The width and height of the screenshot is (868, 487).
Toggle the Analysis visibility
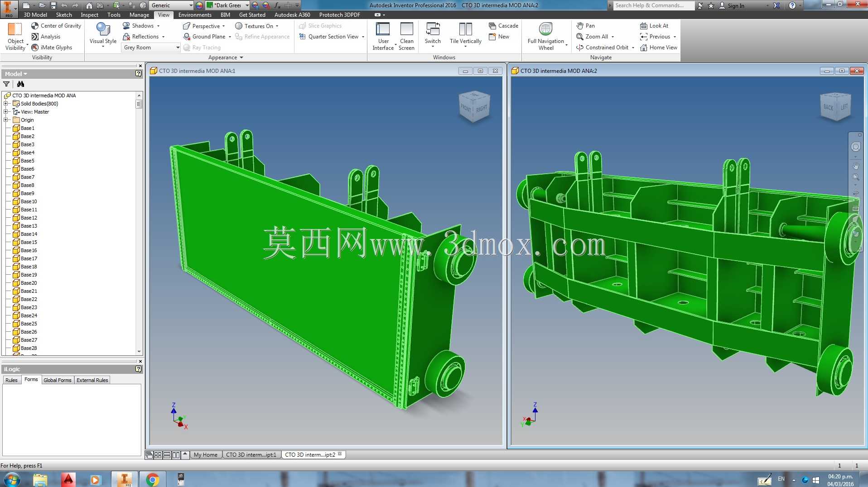tap(46, 37)
